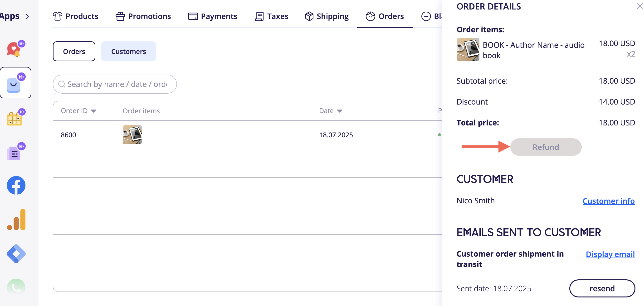Viewport: 644px width, 306px height.
Task: Click the Discount amount 14.00 USD
Action: pos(617,102)
